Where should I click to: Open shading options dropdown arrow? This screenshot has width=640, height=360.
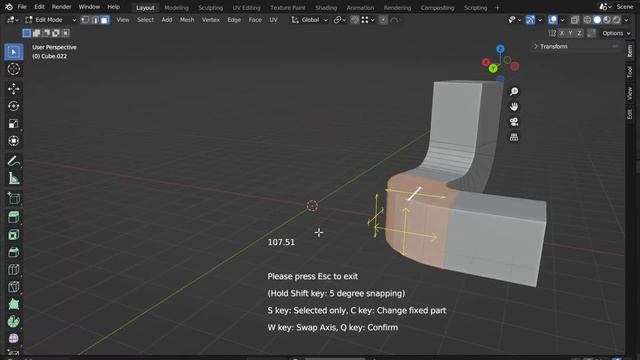click(627, 20)
